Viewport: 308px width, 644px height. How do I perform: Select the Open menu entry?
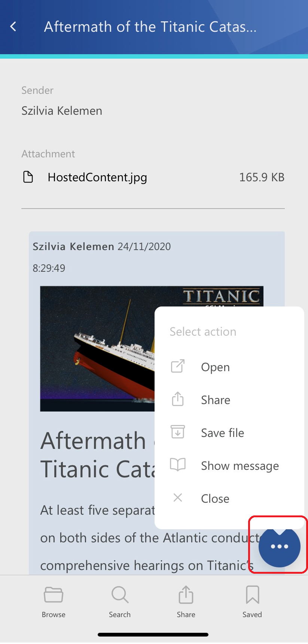[x=215, y=367]
